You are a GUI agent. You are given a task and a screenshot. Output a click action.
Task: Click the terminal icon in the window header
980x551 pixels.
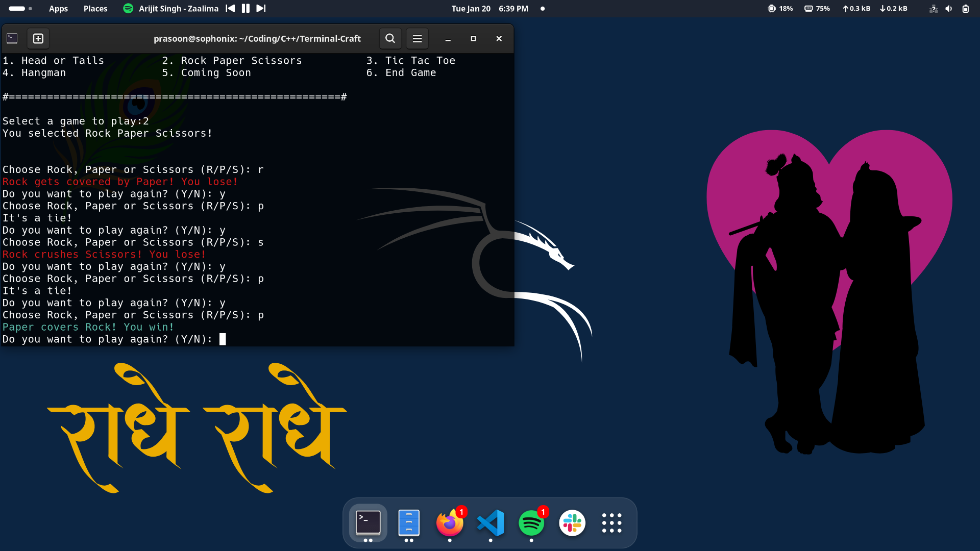12,39
